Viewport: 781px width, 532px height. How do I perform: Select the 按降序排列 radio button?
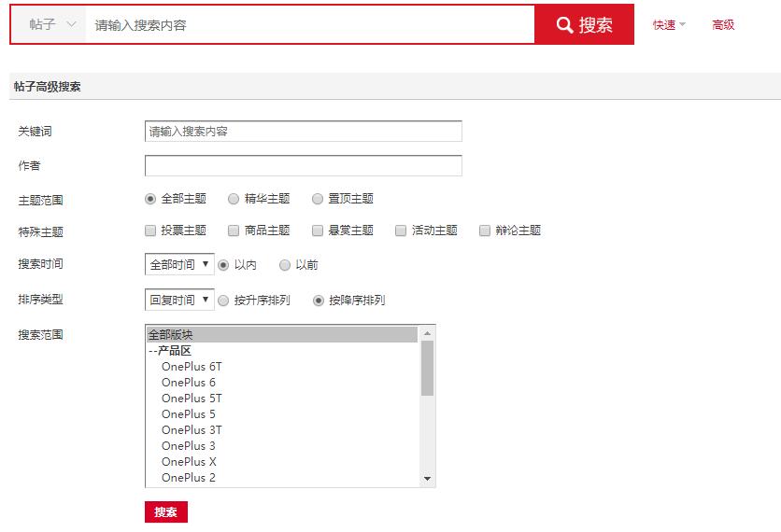319,301
